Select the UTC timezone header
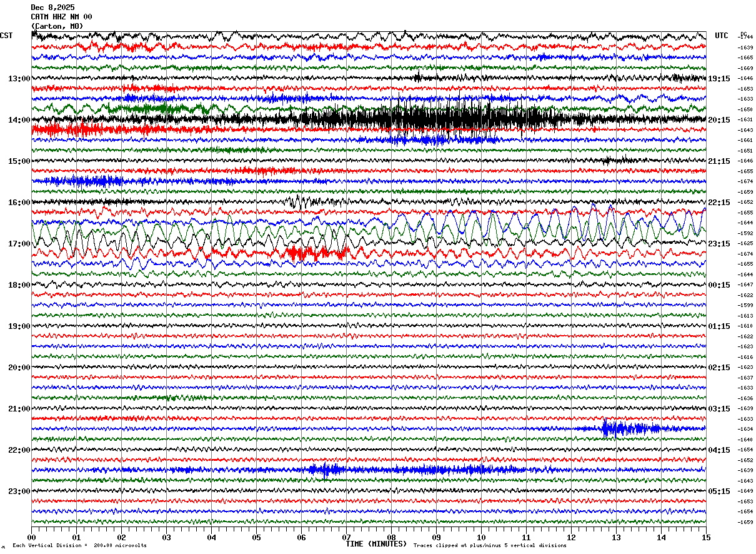The image size is (756, 554). pyautogui.click(x=722, y=36)
